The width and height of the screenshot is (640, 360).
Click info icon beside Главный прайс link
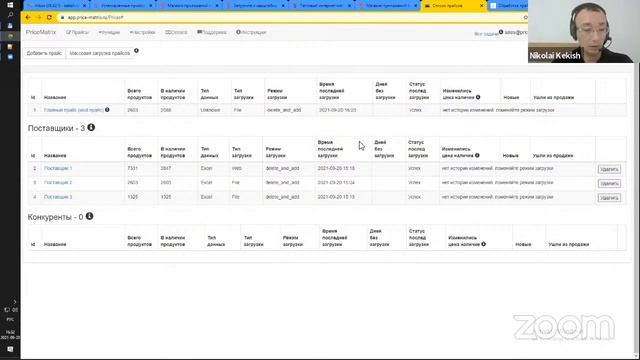(x=107, y=109)
